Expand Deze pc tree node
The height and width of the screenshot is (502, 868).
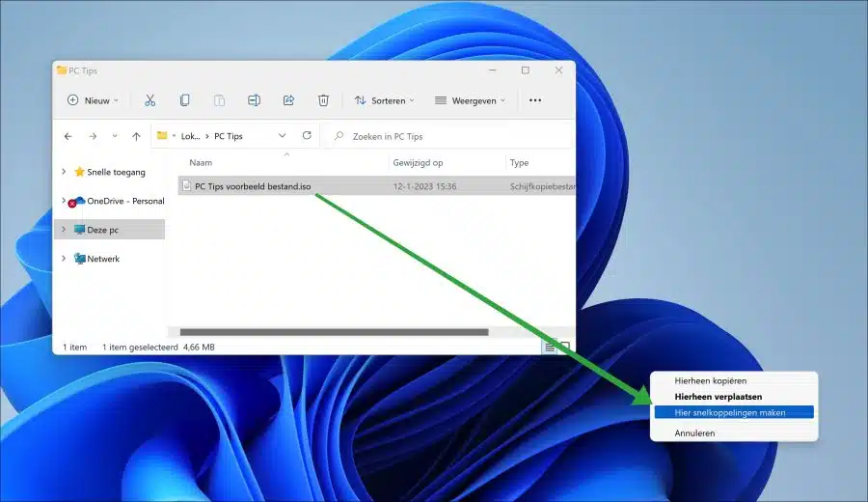coord(64,230)
